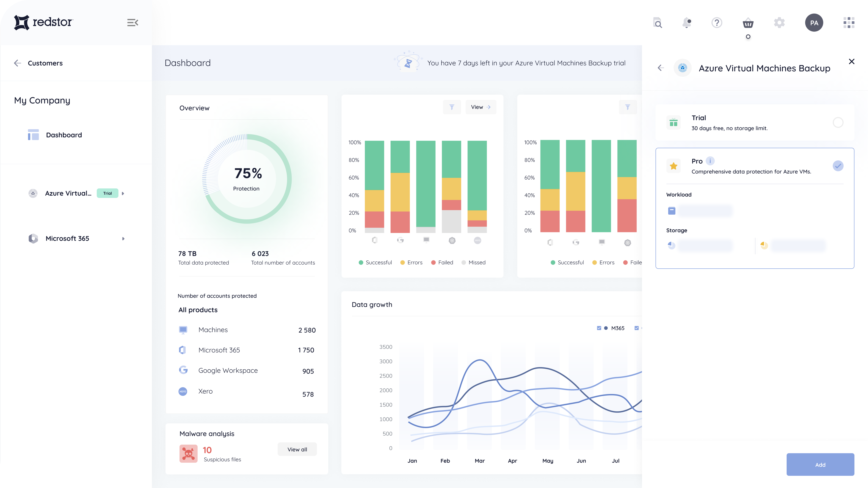Open the shopping basket
Screen dimensions: 868x488
748,23
